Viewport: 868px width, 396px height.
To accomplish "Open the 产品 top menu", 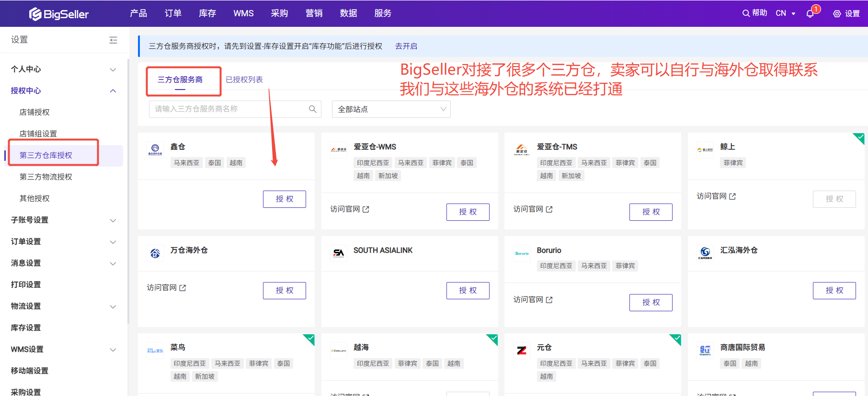I will click(x=138, y=13).
